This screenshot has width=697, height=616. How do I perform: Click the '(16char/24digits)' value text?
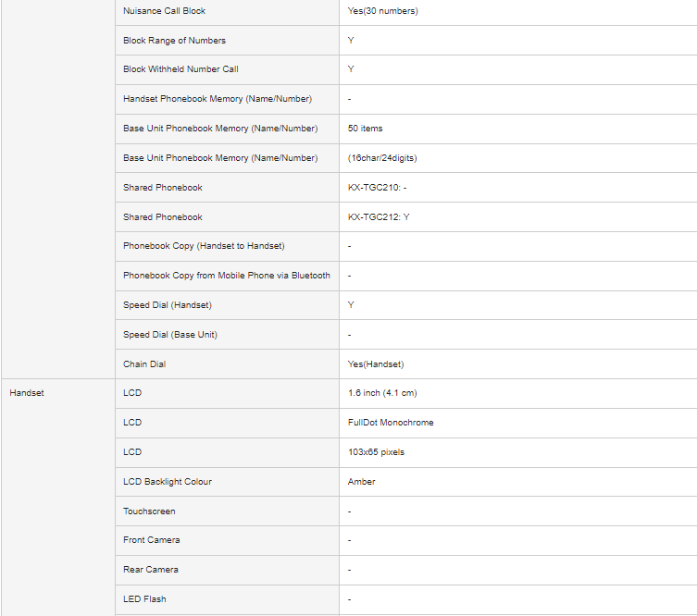[384, 158]
